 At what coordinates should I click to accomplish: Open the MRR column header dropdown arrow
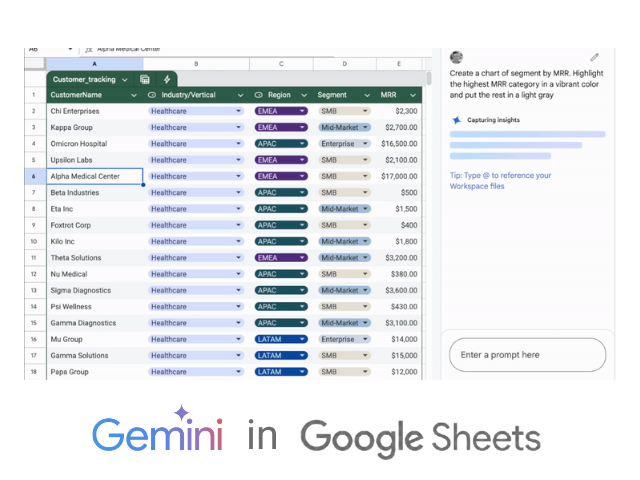[x=413, y=96]
